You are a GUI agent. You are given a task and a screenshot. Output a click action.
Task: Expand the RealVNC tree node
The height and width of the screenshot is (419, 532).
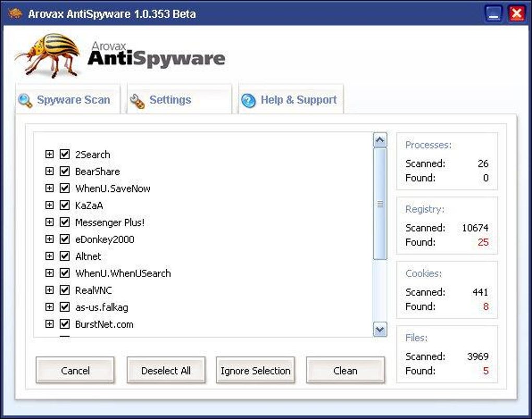point(50,290)
